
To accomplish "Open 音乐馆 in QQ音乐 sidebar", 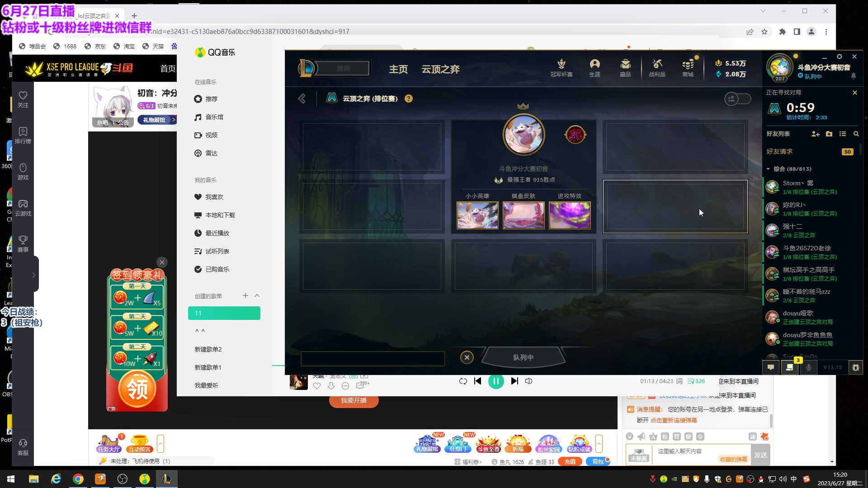I will [214, 117].
